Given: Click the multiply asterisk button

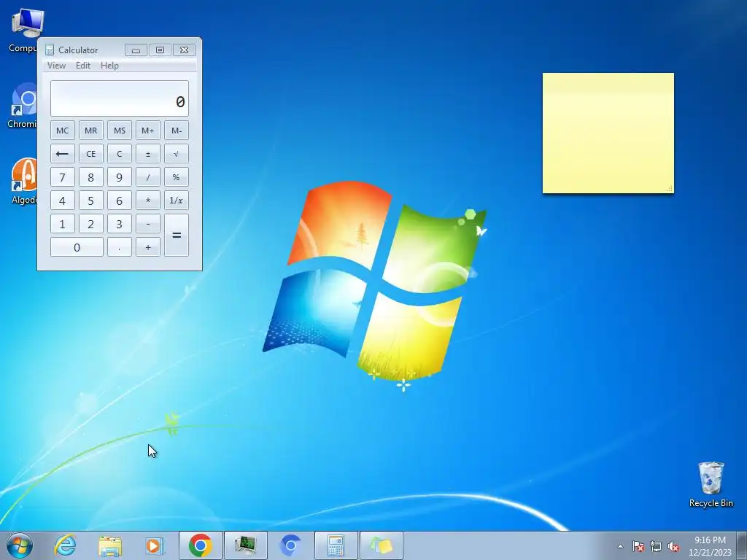Looking at the screenshot, I should click(x=147, y=201).
